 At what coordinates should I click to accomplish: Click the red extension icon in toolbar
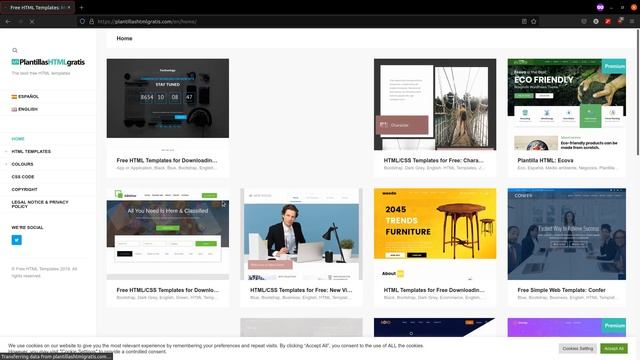(608, 21)
